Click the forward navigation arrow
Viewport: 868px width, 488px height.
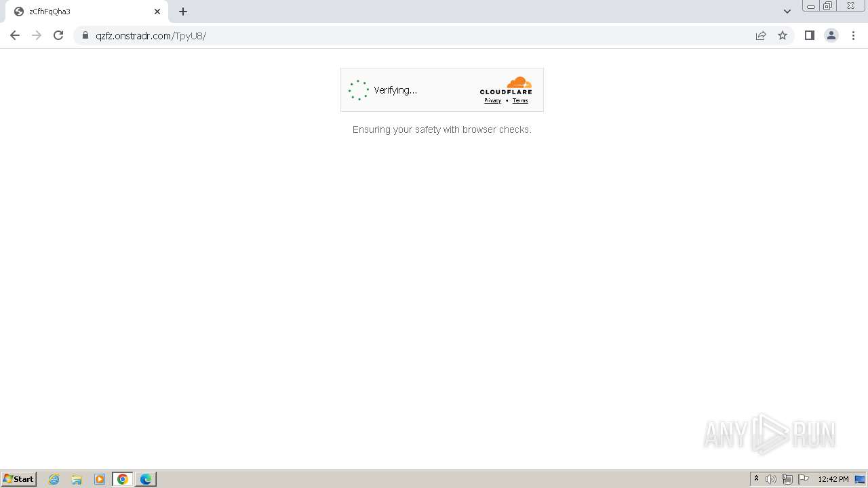[x=37, y=35]
